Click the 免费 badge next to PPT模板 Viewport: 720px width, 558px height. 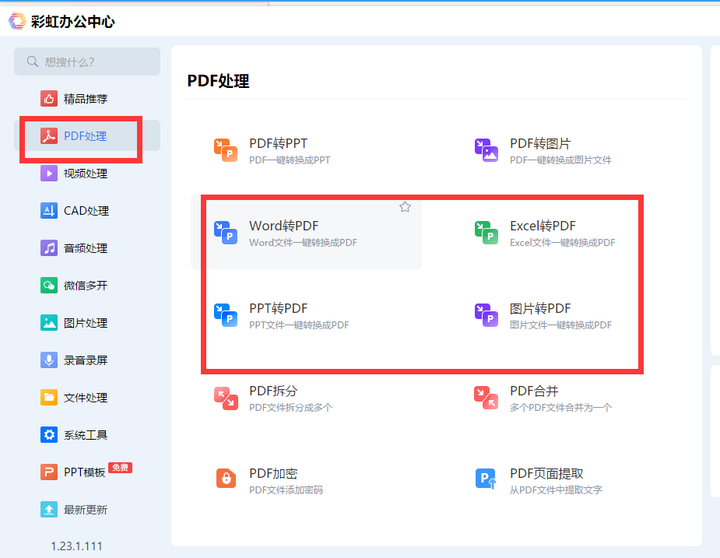[120, 468]
